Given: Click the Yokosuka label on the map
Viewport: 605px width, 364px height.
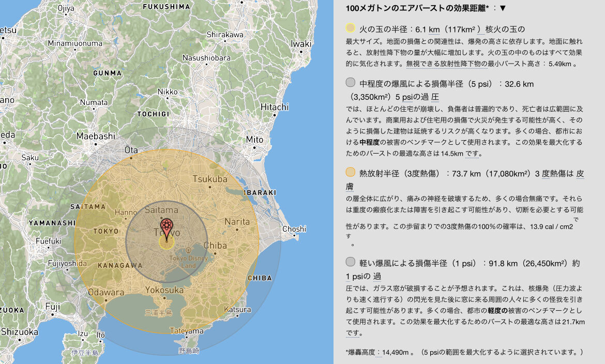Looking at the screenshot, I should [x=164, y=290].
